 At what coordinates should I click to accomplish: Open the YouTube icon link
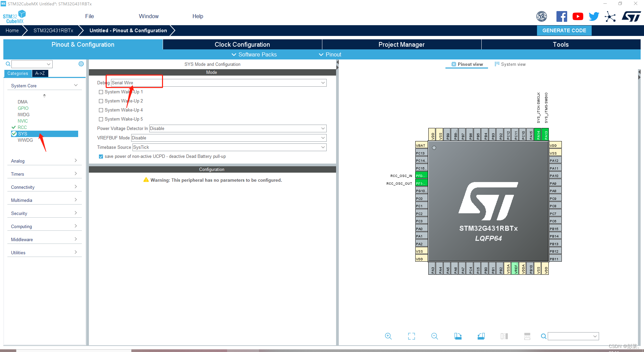point(578,16)
